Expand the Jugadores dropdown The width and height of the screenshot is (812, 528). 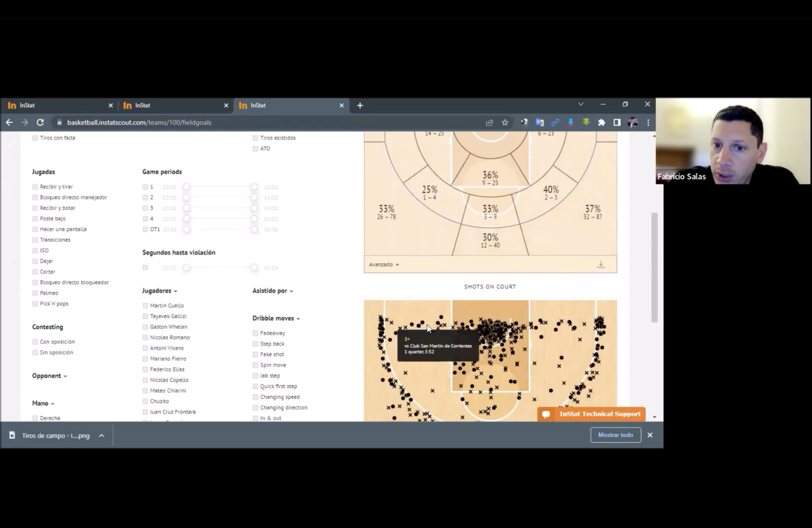pos(160,291)
